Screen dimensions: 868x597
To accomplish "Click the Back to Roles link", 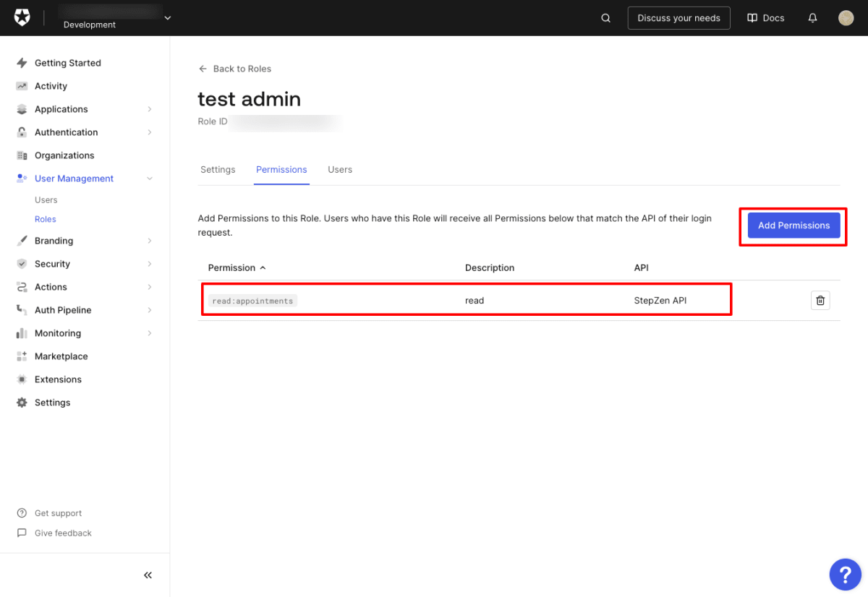I will tap(242, 69).
